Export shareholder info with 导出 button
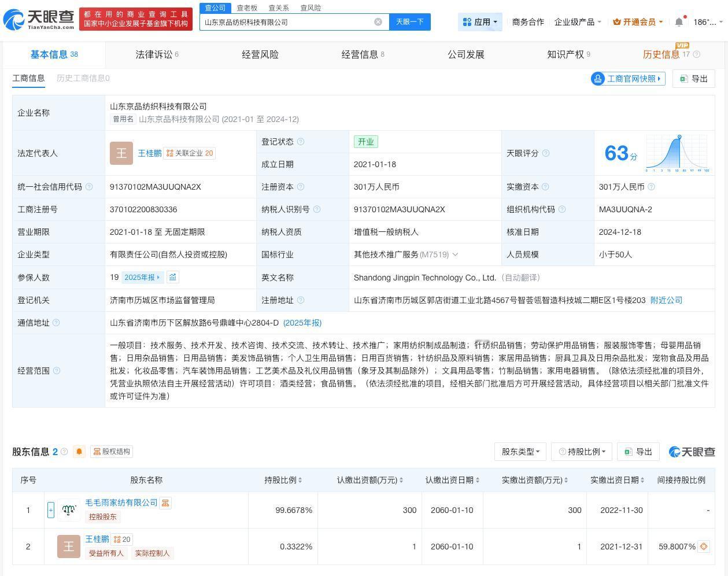Viewport: 728px width, 576px height. coord(638,452)
